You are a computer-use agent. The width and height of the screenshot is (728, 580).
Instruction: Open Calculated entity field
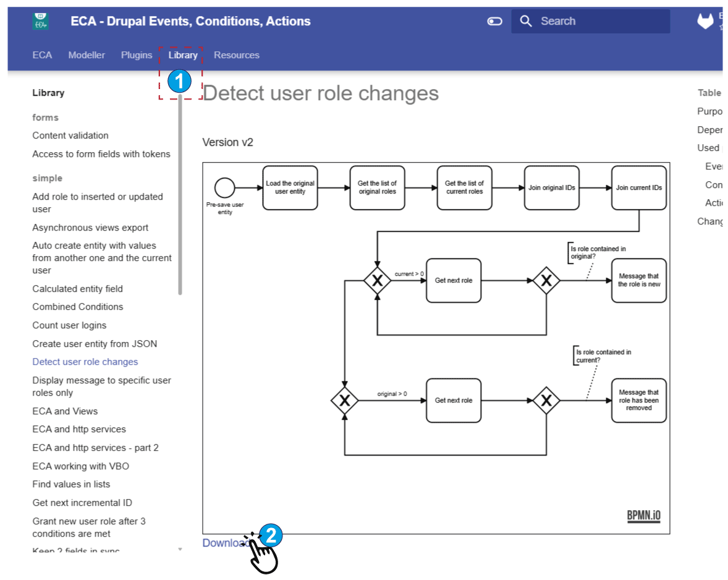(x=77, y=289)
